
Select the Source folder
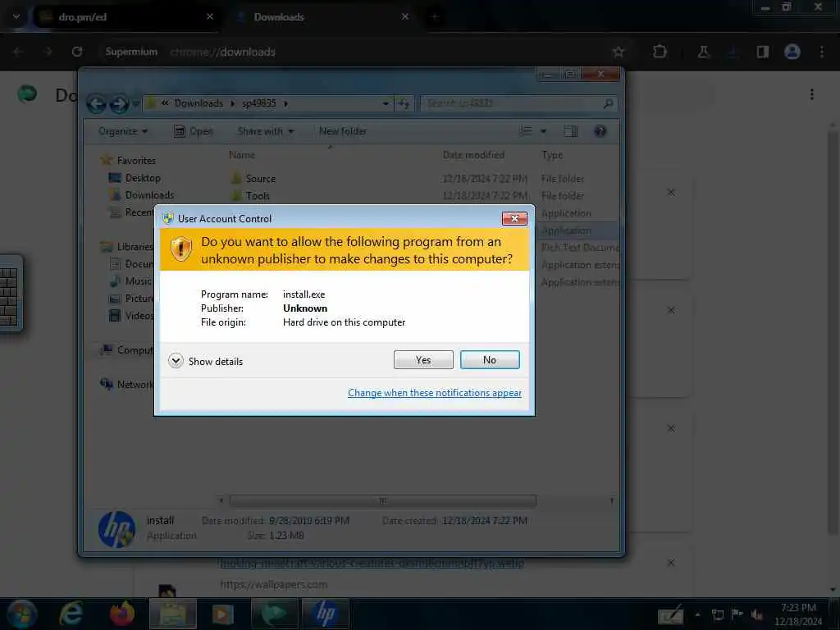pos(260,178)
